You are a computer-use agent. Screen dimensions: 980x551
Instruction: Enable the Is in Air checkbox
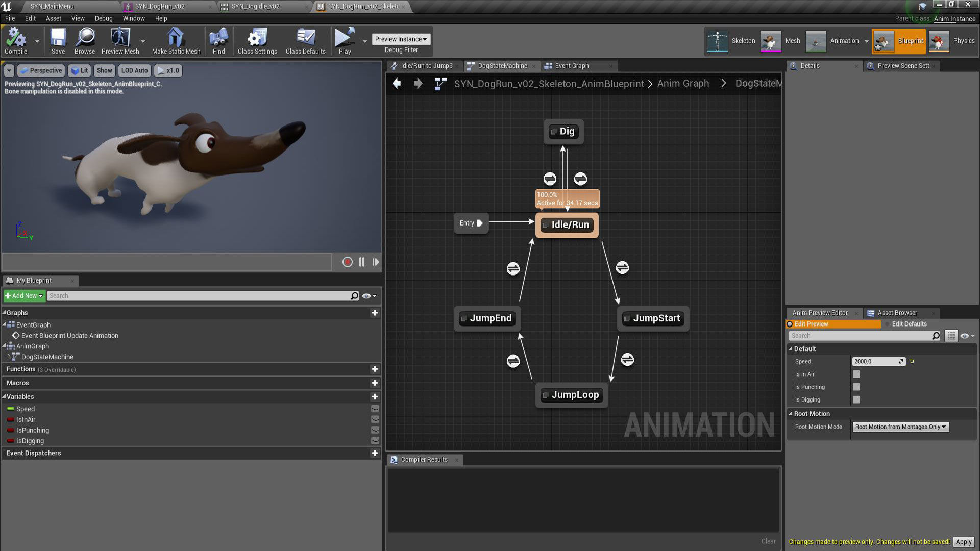(856, 374)
